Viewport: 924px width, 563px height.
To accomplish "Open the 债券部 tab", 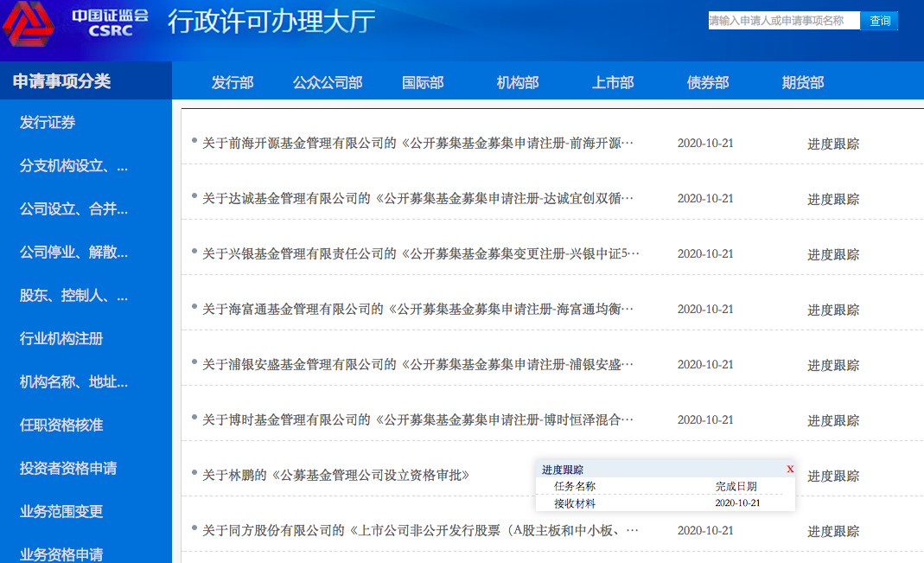I will point(708,82).
